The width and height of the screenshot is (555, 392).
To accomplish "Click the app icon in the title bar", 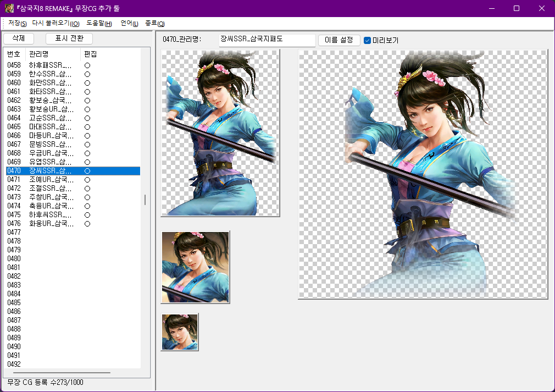I will (9, 8).
